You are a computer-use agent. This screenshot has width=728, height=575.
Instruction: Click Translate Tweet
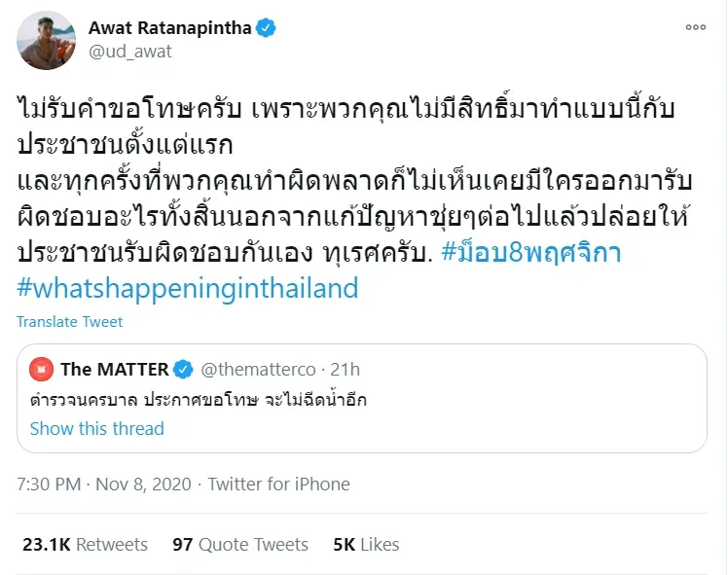(x=70, y=322)
